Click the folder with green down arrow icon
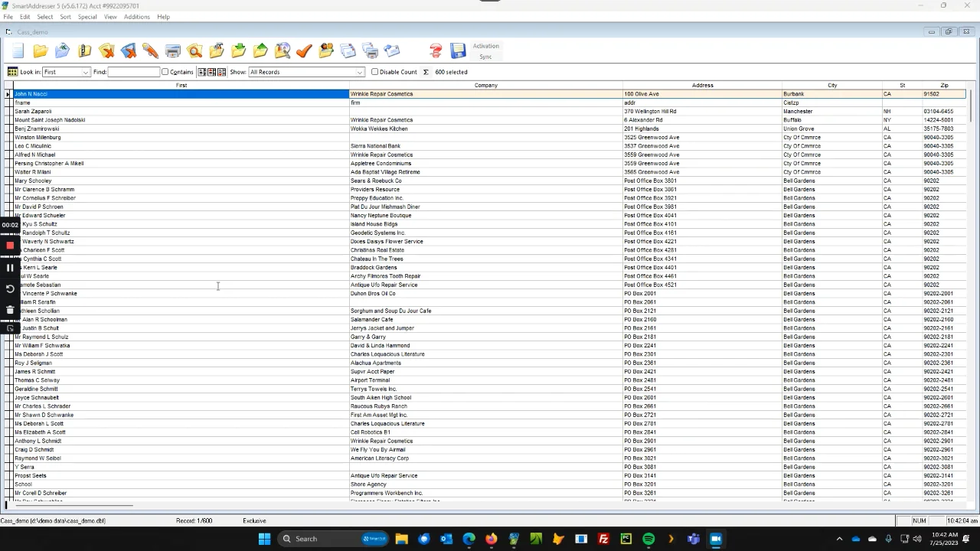The image size is (980, 551). (x=239, y=51)
